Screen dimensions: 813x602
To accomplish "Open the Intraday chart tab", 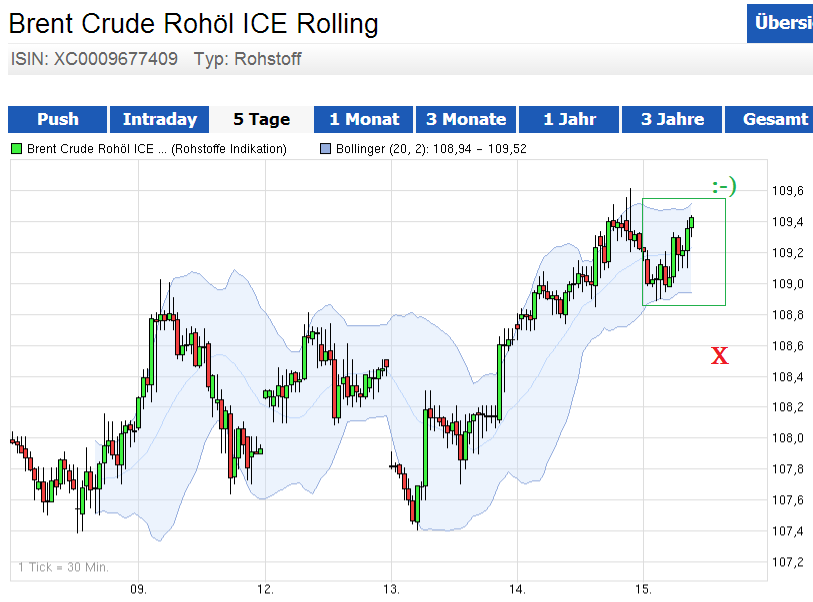I will click(160, 119).
